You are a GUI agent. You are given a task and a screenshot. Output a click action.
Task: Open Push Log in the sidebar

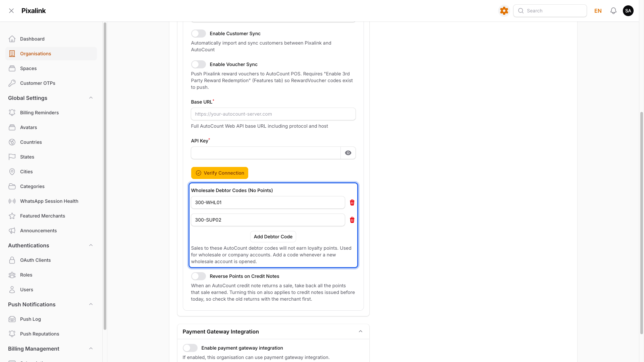pyautogui.click(x=51, y=319)
